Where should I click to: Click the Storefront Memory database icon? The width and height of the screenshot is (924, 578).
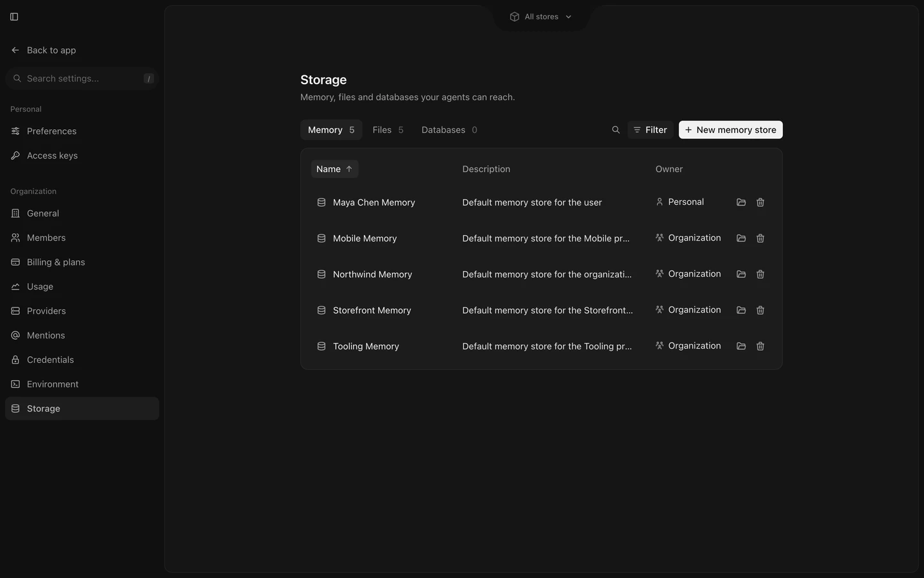click(x=321, y=310)
